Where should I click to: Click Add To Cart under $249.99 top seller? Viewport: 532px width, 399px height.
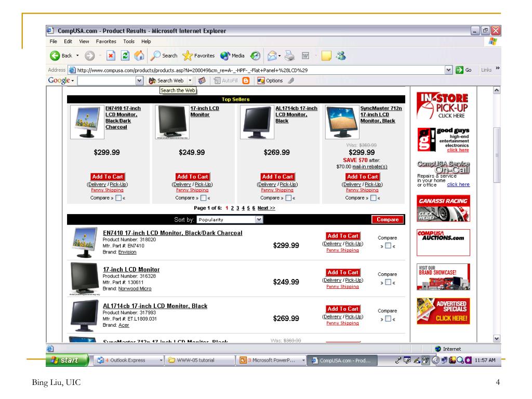pyautogui.click(x=192, y=177)
